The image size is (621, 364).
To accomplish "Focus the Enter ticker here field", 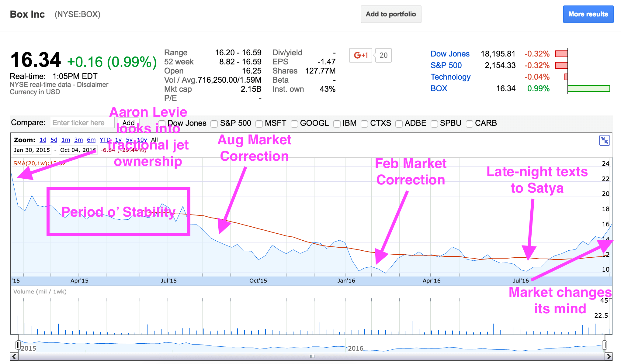I will click(82, 123).
